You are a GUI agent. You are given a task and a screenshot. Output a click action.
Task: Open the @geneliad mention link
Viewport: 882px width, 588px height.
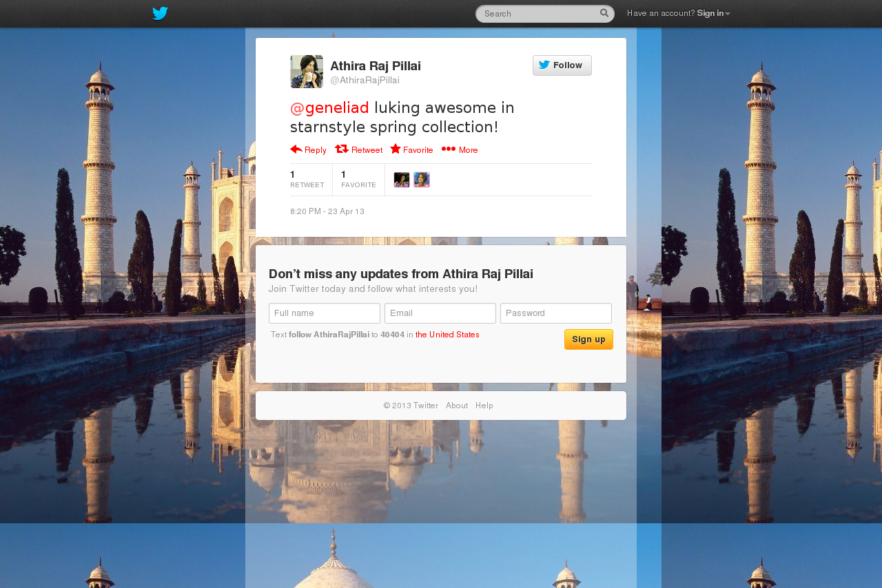(x=329, y=107)
